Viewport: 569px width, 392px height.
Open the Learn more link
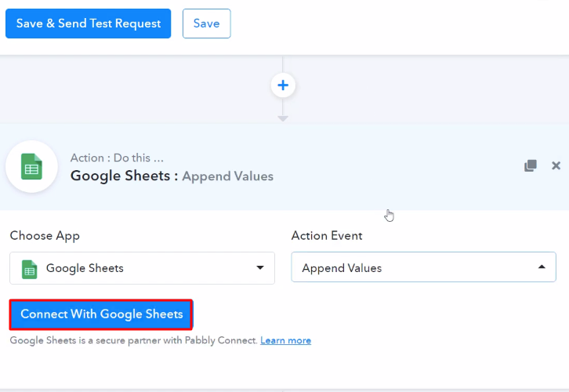[285, 340]
